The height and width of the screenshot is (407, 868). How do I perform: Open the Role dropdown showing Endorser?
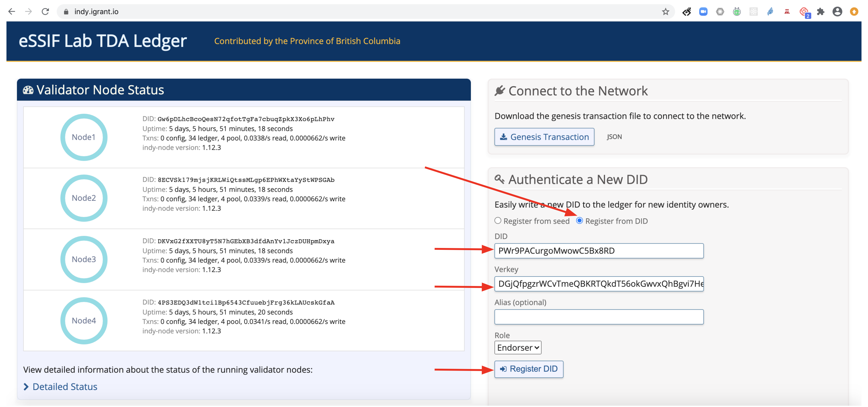(x=517, y=348)
